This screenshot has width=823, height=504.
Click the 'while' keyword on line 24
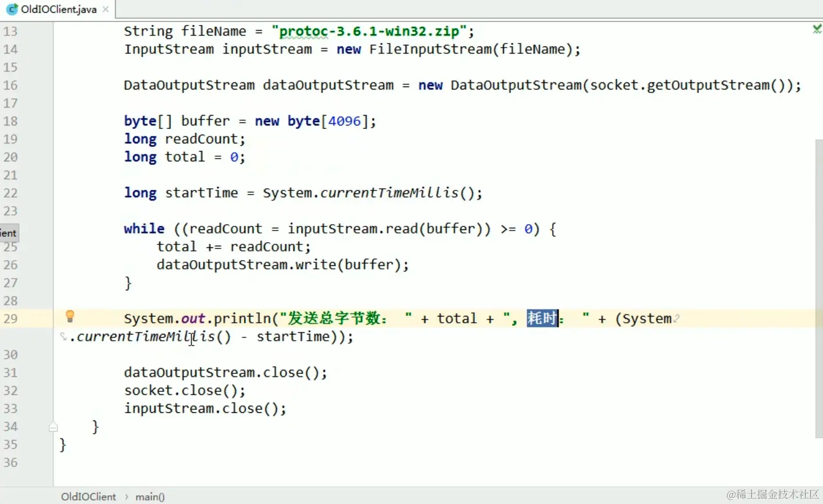click(144, 229)
